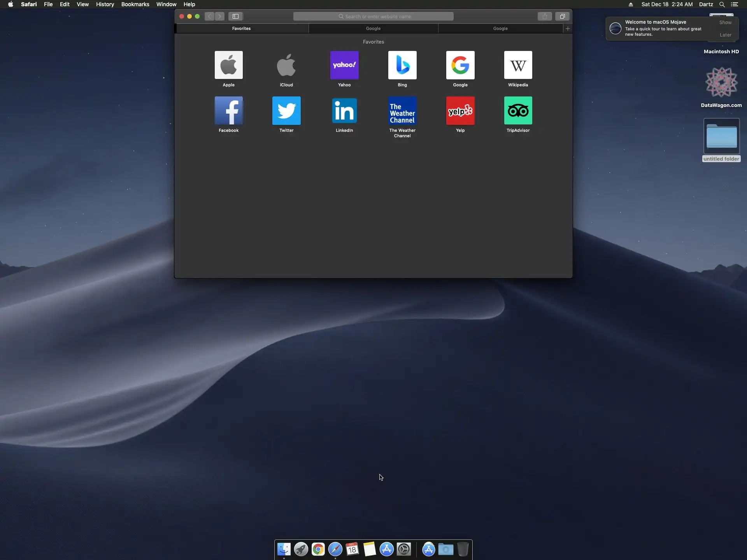Click the Share toolbar icon

click(545, 16)
